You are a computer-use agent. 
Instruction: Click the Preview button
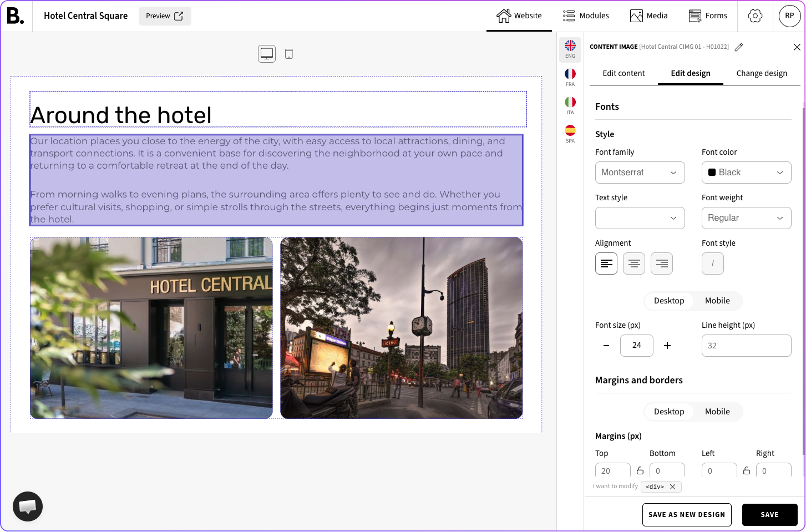tap(165, 16)
